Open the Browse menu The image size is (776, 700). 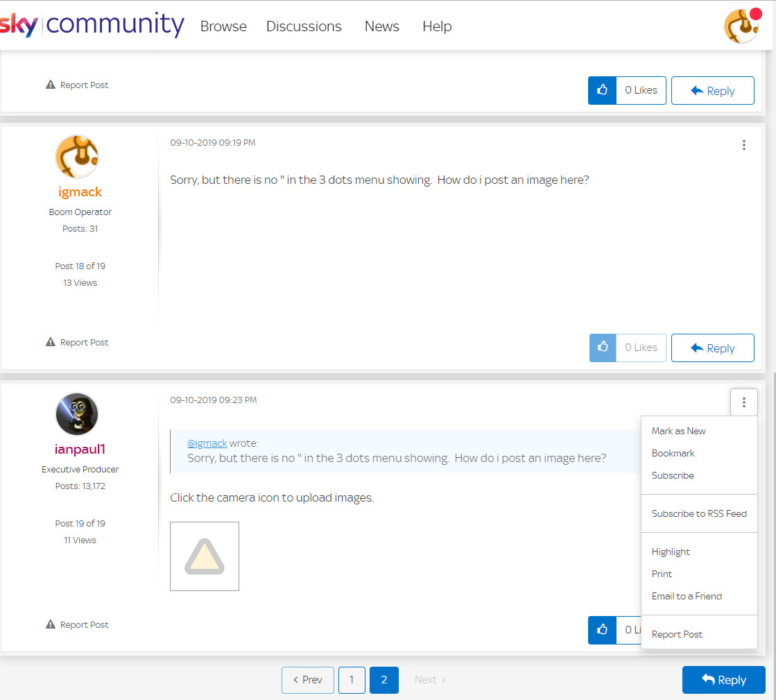[x=223, y=26]
